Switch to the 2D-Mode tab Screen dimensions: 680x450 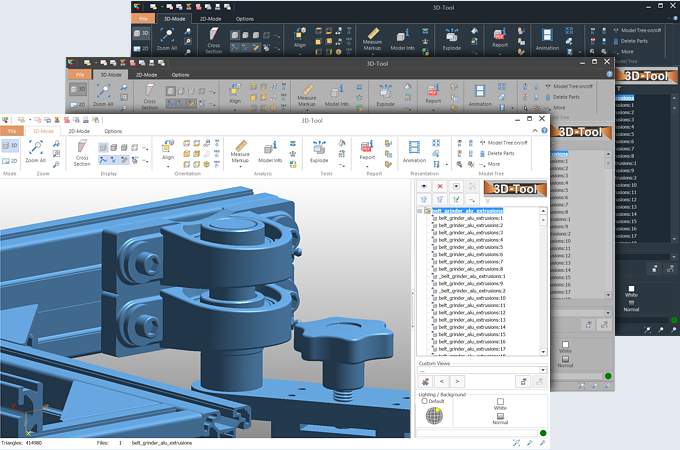77,131
